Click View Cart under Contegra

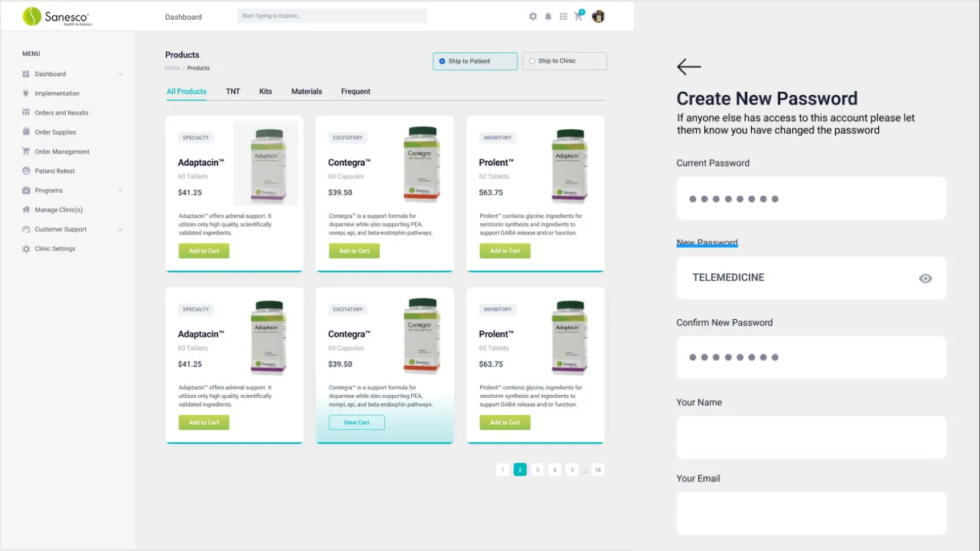[356, 422]
